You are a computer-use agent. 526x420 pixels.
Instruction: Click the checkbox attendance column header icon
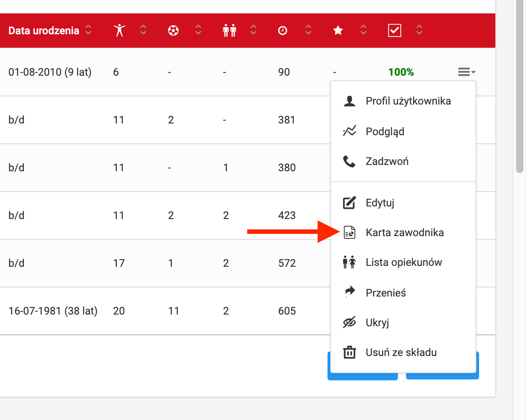click(394, 31)
